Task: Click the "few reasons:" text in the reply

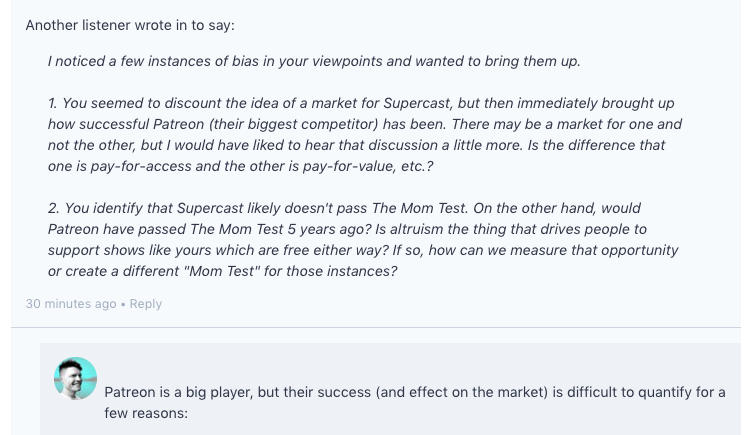Action: click(x=145, y=413)
